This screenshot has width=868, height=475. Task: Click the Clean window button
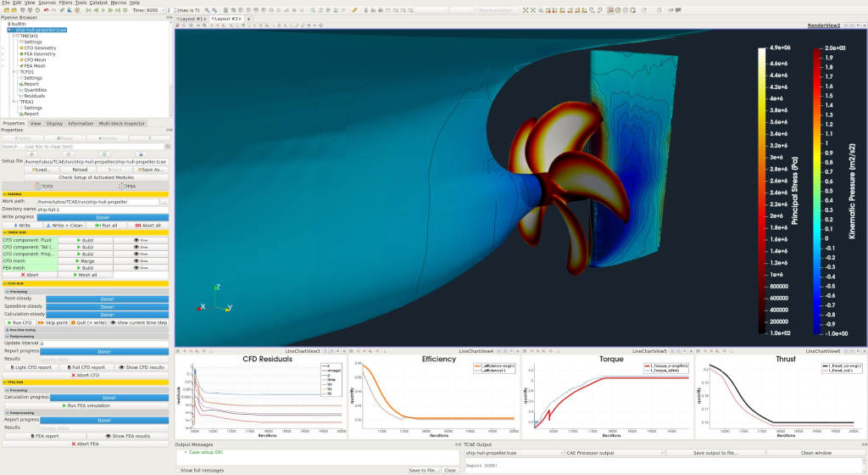[x=816, y=453]
